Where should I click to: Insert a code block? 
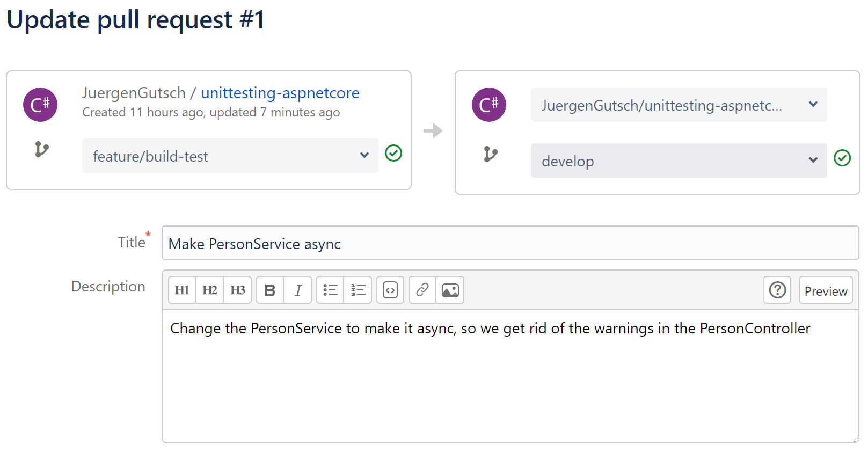click(x=390, y=290)
